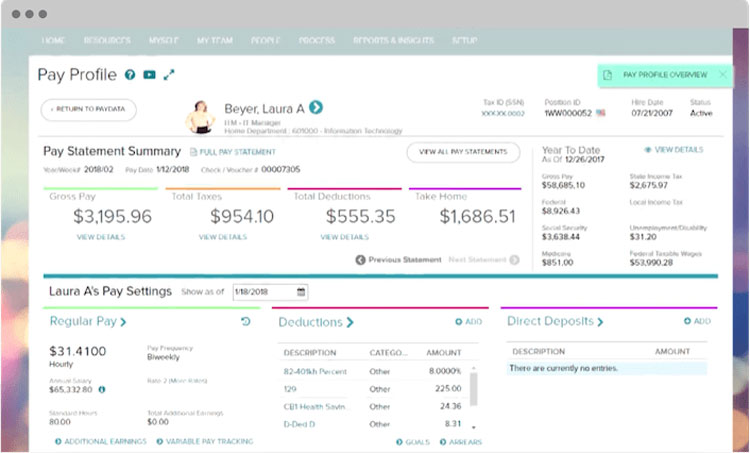Play the Pay Profile video tutorial icon

pyautogui.click(x=150, y=75)
